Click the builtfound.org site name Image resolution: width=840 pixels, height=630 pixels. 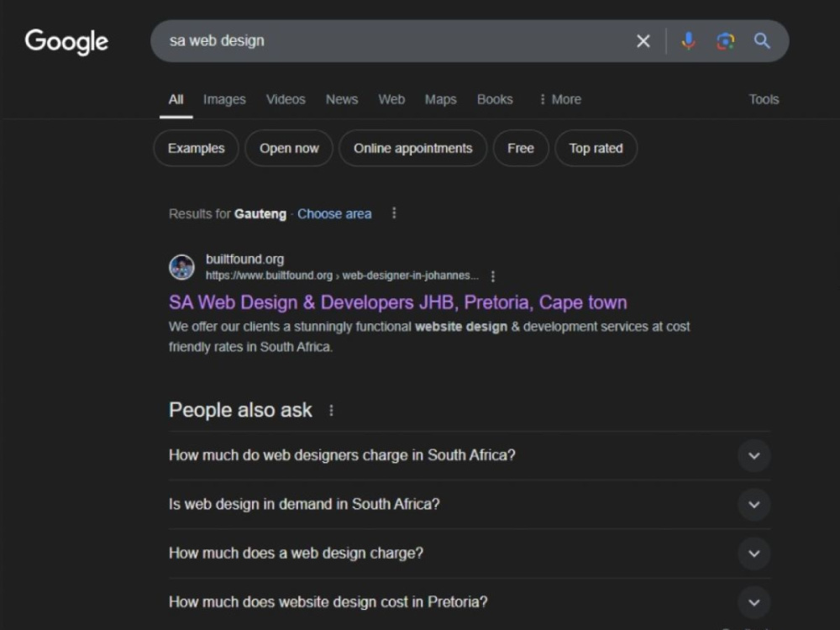click(x=244, y=260)
